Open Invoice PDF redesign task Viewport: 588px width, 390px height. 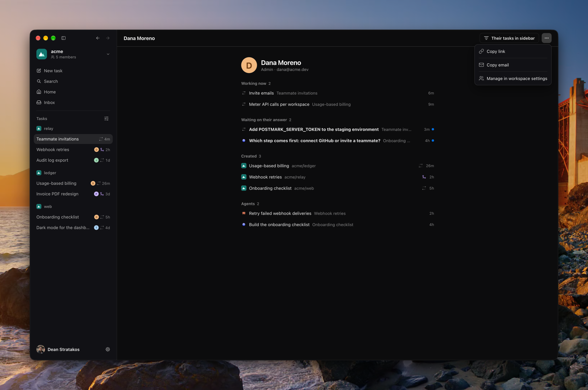pos(73,194)
